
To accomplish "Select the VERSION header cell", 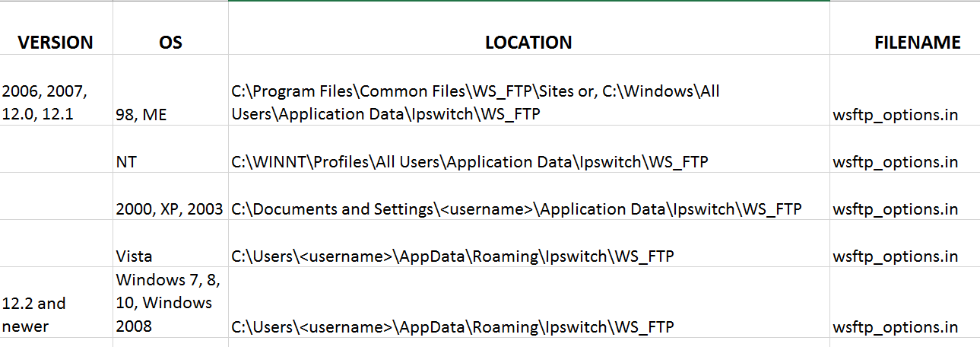I will click(56, 43).
